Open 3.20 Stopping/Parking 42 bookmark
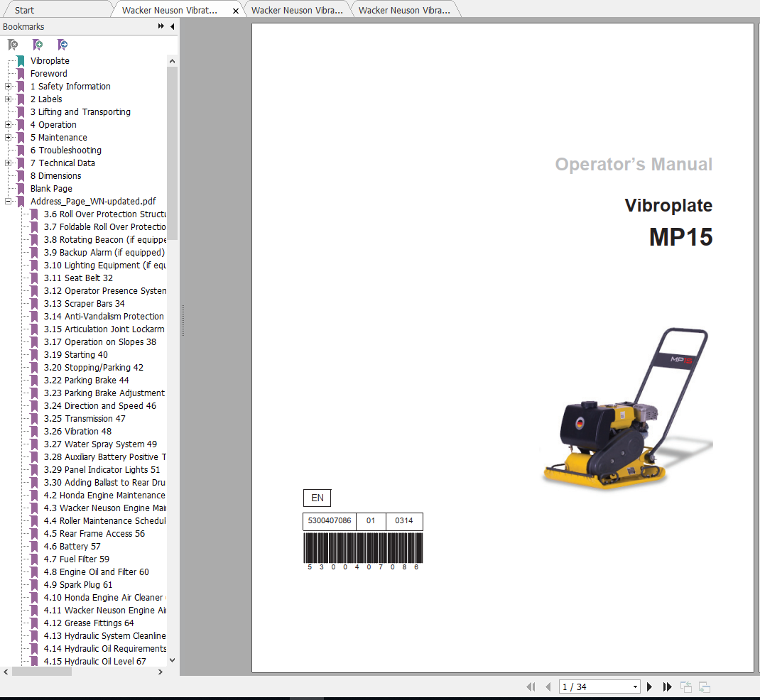Image resolution: width=760 pixels, height=700 pixels. [x=94, y=368]
